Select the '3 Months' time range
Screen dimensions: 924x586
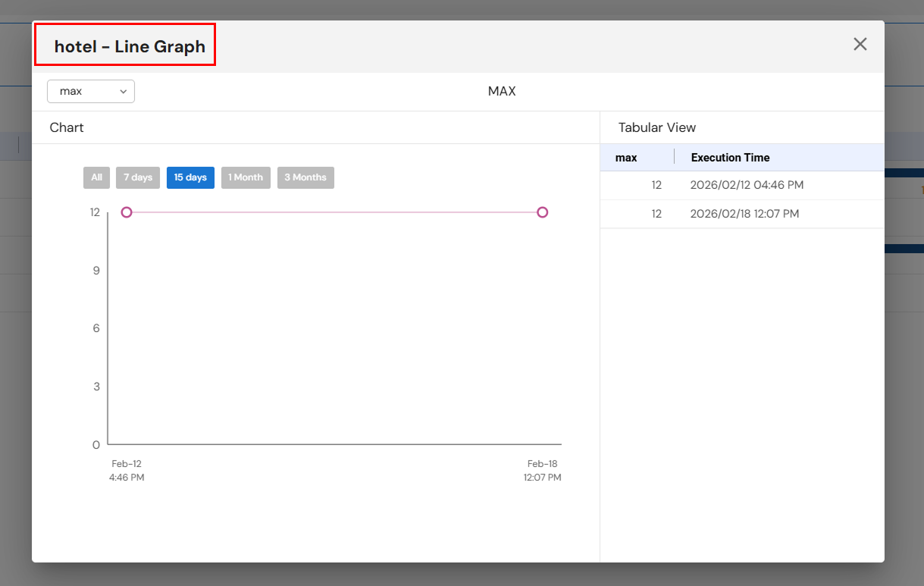pos(305,177)
